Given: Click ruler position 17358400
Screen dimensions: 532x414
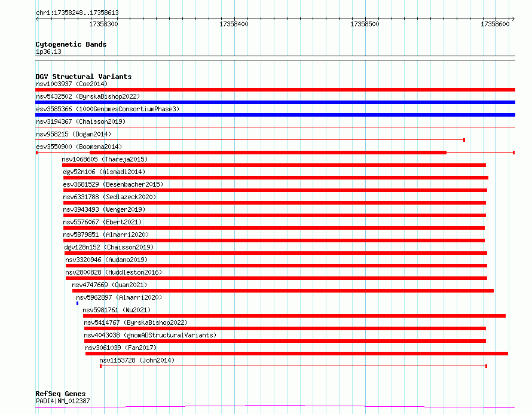Looking at the screenshot, I should pyautogui.click(x=234, y=24).
